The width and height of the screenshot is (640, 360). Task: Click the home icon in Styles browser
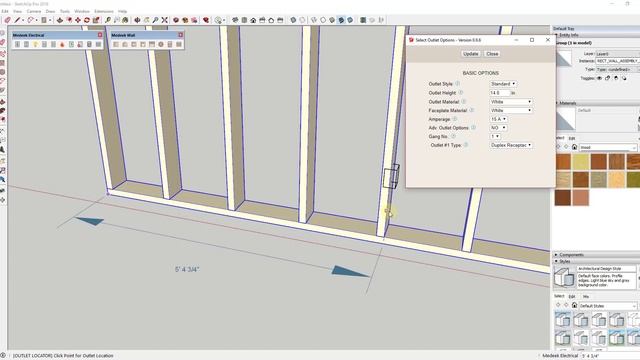point(574,305)
